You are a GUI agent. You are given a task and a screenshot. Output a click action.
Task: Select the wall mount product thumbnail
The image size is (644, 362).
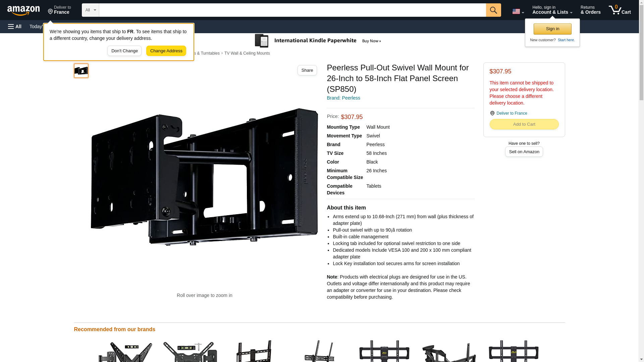81,71
